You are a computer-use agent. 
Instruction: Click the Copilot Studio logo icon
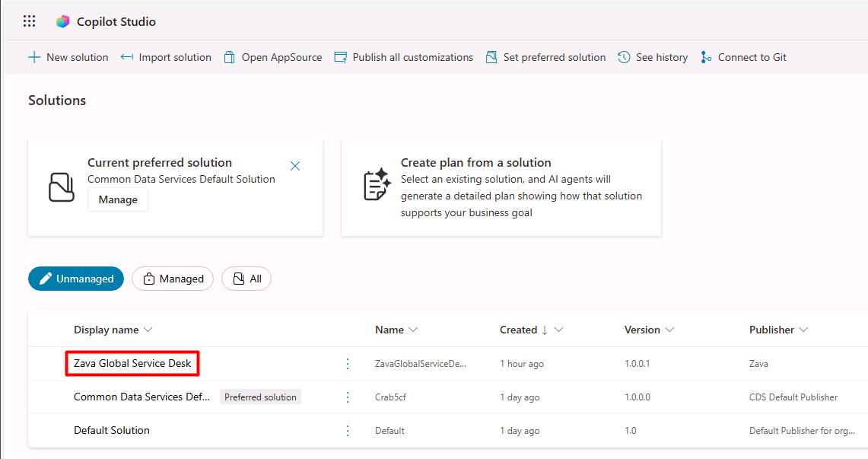[x=62, y=21]
